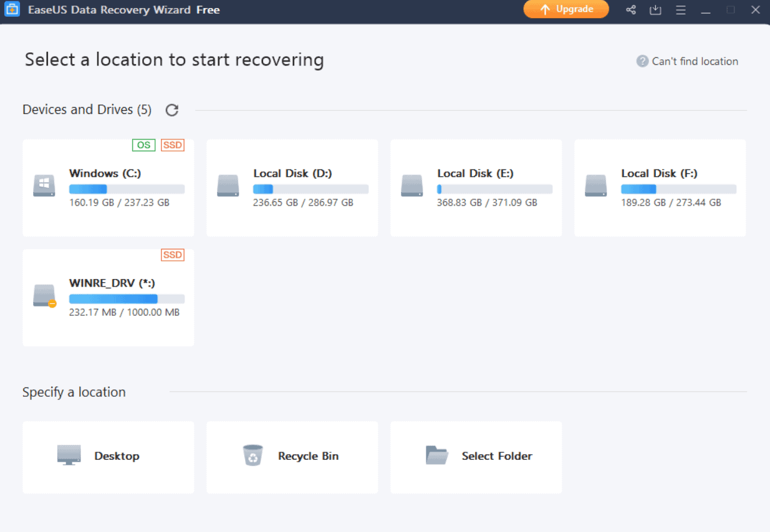Click the Local Disk (F:) drive icon
The width and height of the screenshot is (770, 532).
[x=596, y=186]
